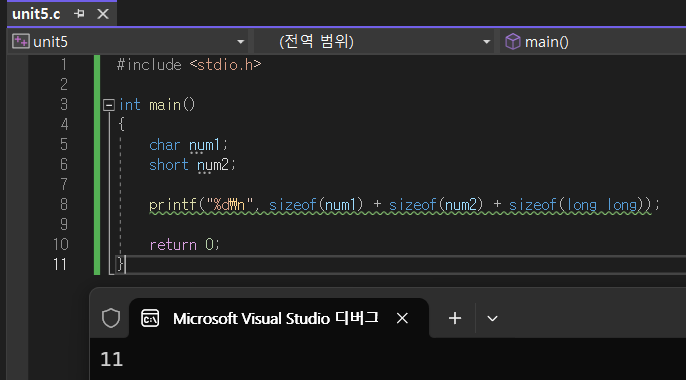Viewport: 686px width, 380px height.
Task: Click num2 variable declaration on line 6
Action: [x=213, y=165]
